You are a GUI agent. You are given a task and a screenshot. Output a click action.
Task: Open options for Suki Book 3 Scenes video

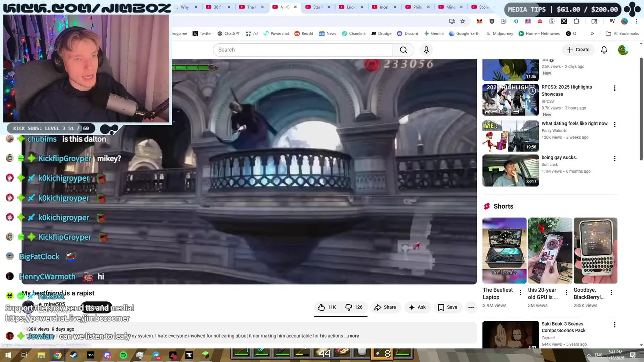point(614,325)
